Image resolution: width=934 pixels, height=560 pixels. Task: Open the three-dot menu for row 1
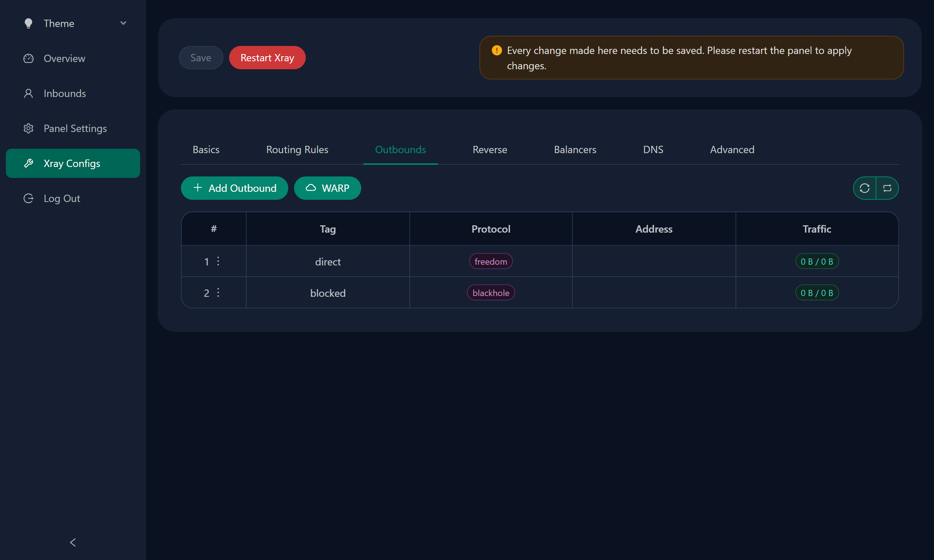[x=218, y=261]
